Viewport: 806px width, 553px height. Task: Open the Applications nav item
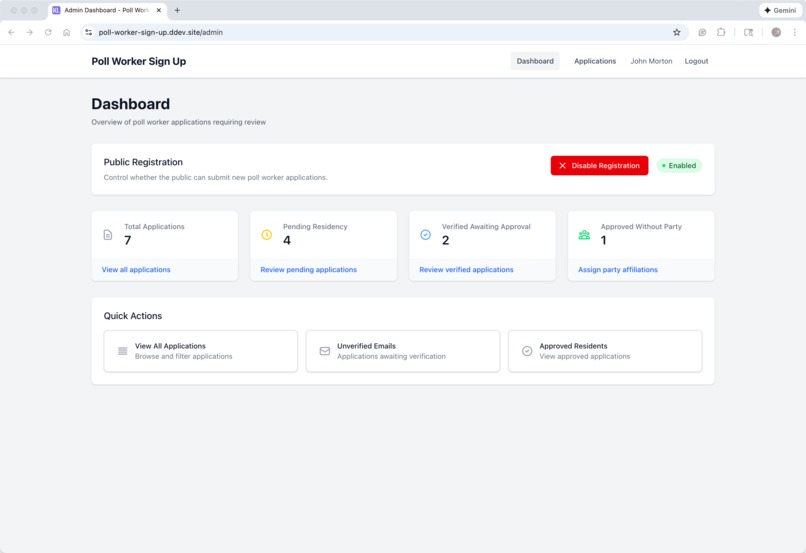coord(595,61)
